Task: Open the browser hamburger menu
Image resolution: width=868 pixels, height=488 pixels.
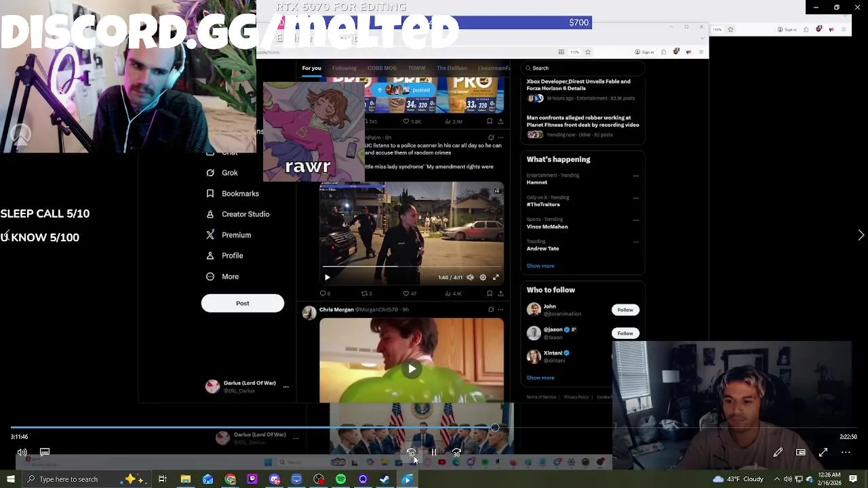Action: click(x=701, y=52)
